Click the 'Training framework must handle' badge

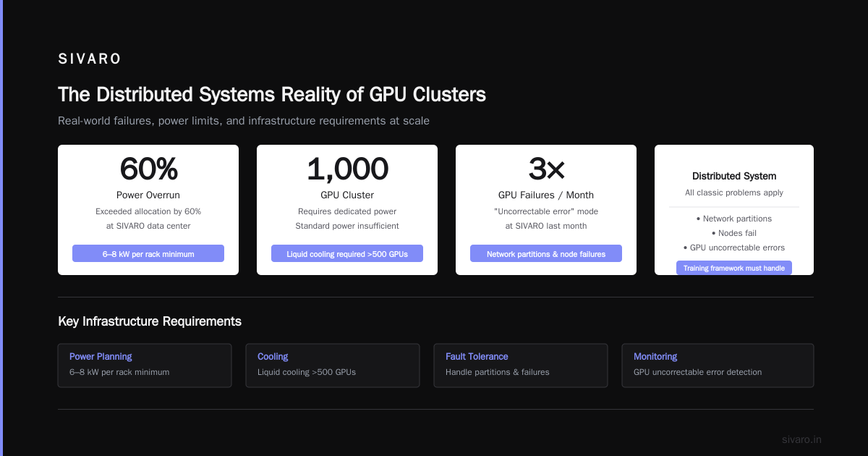coord(734,268)
